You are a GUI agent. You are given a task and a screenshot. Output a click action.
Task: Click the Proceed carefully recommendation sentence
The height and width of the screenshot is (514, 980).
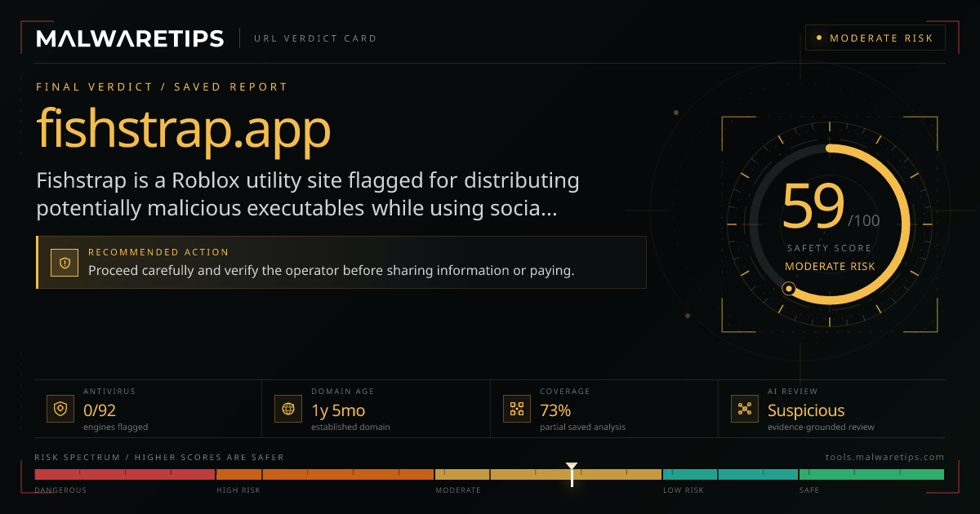click(332, 270)
